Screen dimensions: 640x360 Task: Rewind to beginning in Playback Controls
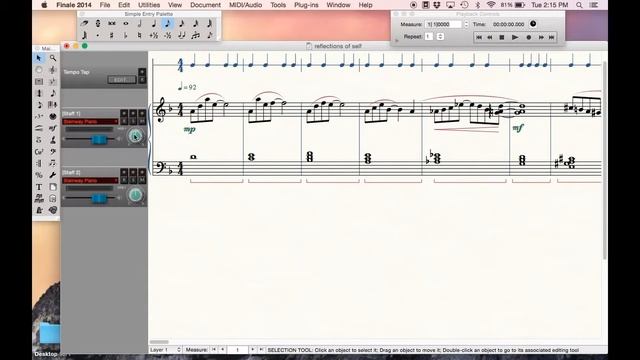[479, 37]
